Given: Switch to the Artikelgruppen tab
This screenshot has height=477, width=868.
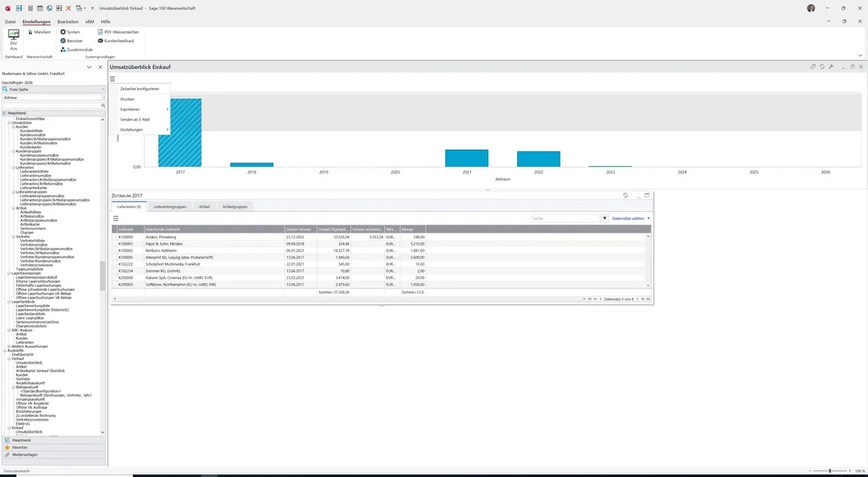Looking at the screenshot, I should tap(234, 207).
